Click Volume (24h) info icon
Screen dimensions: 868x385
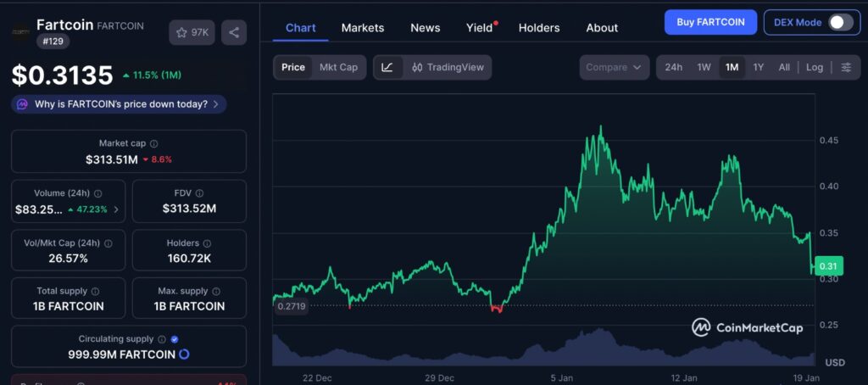tap(98, 193)
